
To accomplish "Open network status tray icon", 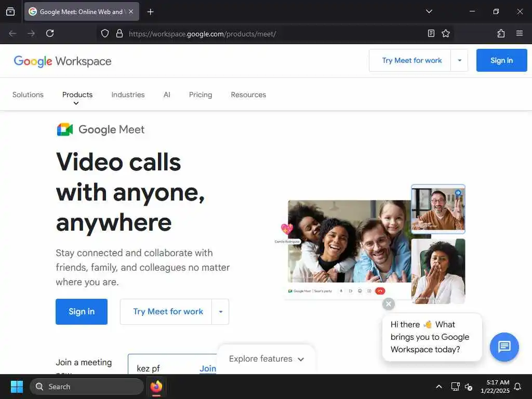I will pos(455,387).
